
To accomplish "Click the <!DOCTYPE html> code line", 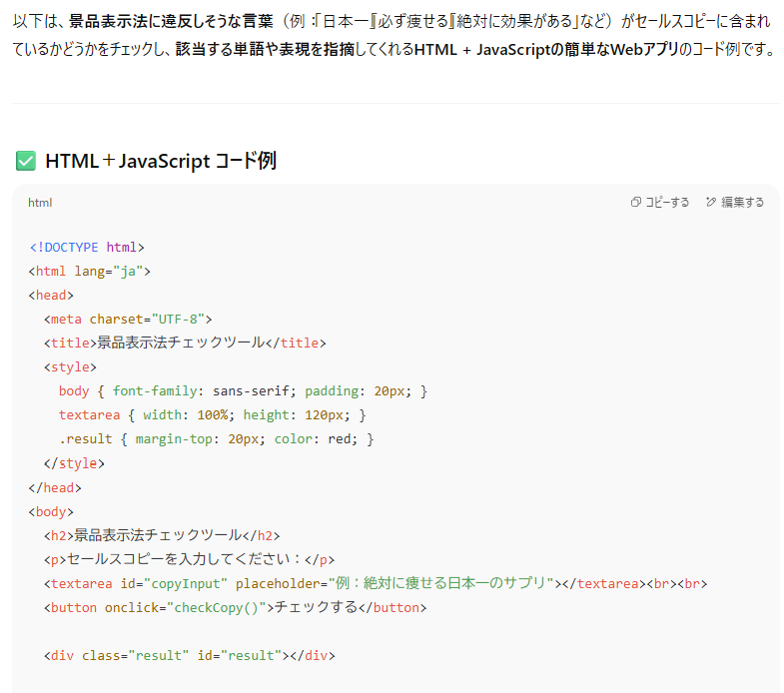I will [x=87, y=247].
